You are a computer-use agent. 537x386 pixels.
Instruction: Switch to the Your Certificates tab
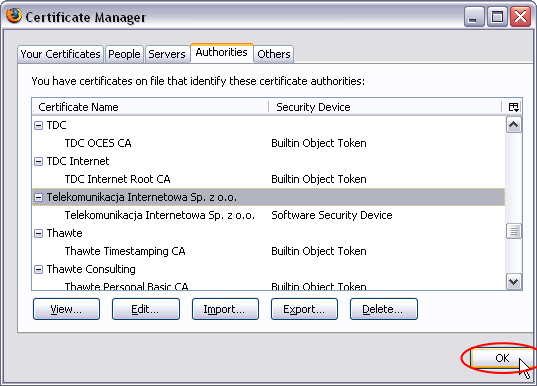60,54
